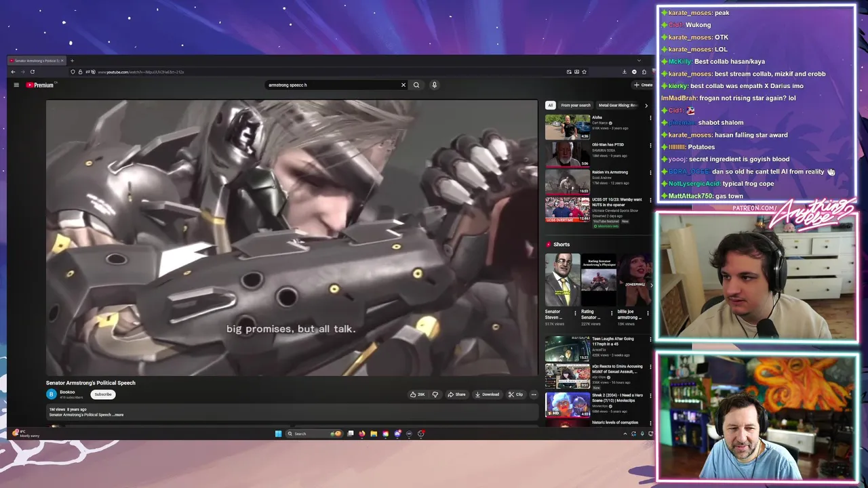The image size is (868, 488).
Task: Open options for UCSS OT 10/23 video
Action: (x=650, y=200)
